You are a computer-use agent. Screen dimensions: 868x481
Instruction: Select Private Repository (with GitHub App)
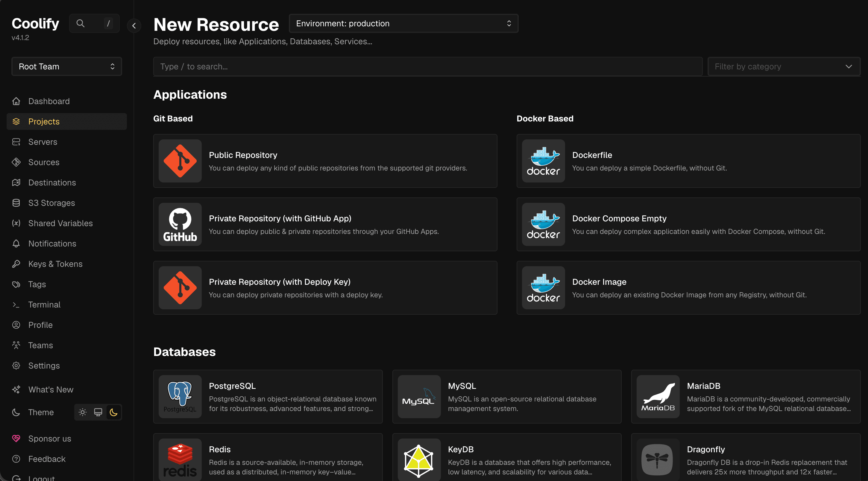pyautogui.click(x=325, y=224)
